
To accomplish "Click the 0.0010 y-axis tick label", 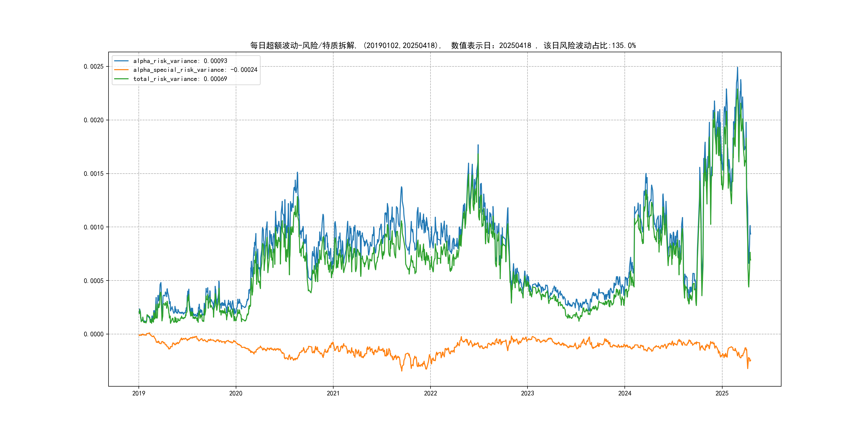I will coord(94,227).
